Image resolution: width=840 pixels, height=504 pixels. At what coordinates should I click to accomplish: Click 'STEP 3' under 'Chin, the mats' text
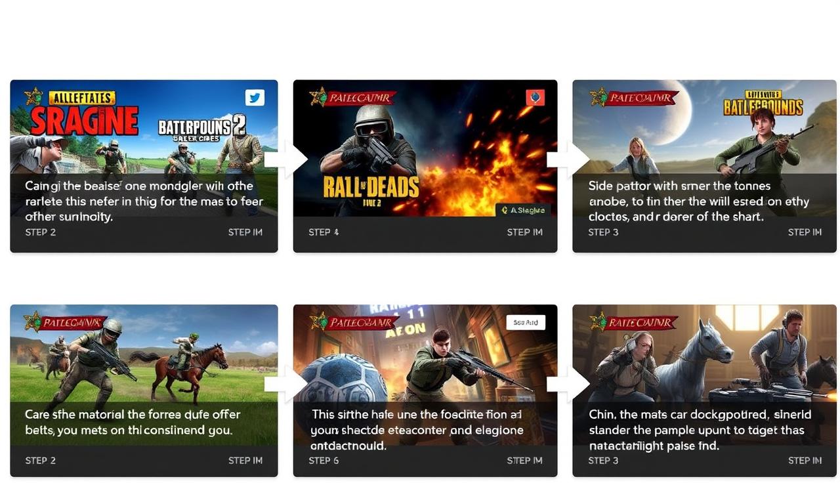click(603, 461)
